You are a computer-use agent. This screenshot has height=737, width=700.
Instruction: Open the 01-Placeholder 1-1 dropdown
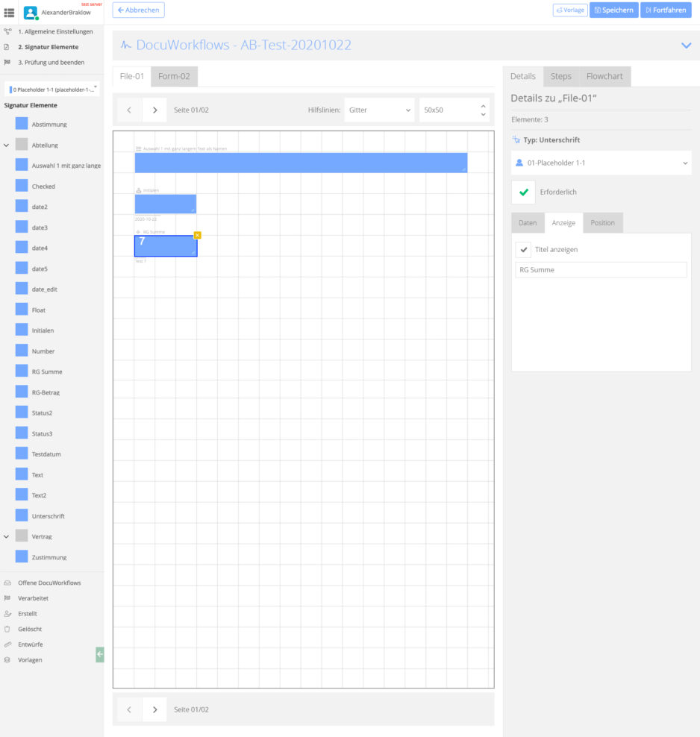pos(600,162)
